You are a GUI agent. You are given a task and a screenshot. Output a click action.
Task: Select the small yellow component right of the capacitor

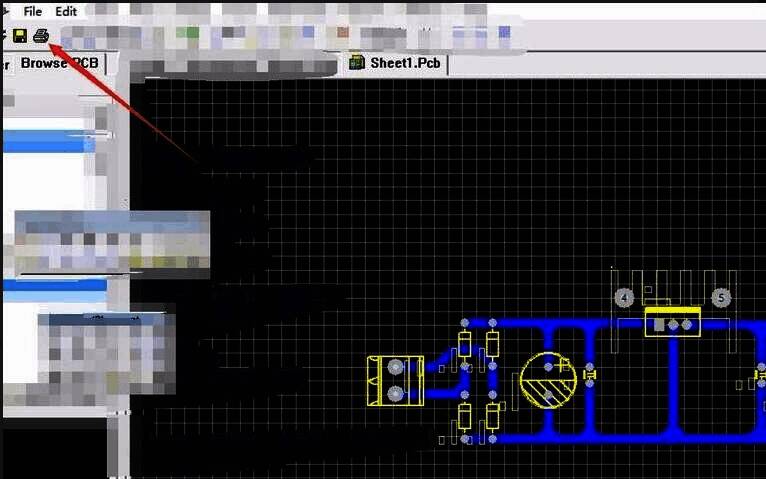pyautogui.click(x=589, y=374)
